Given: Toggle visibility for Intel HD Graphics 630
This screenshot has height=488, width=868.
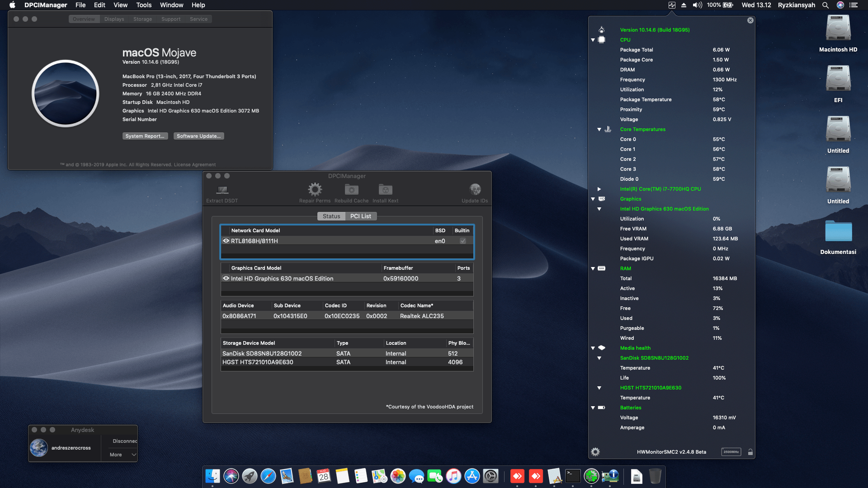Looking at the screenshot, I should click(226, 278).
